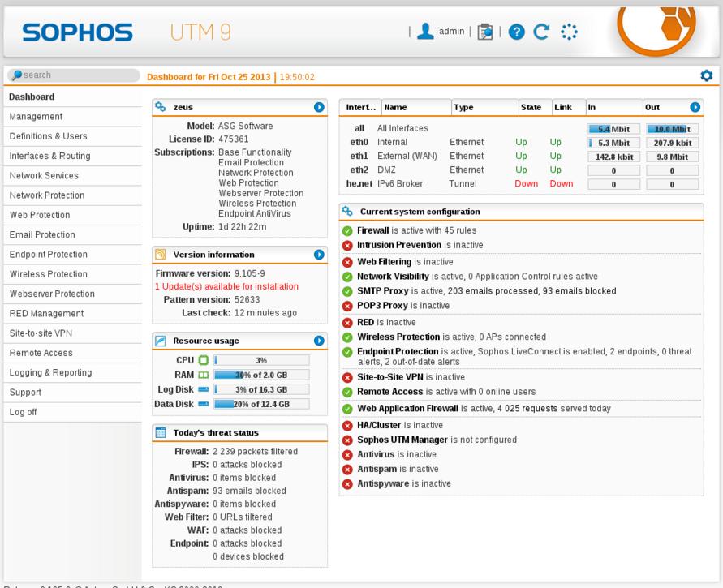723x588 pixels.
Task: Open the help question mark icon
Action: point(516,32)
